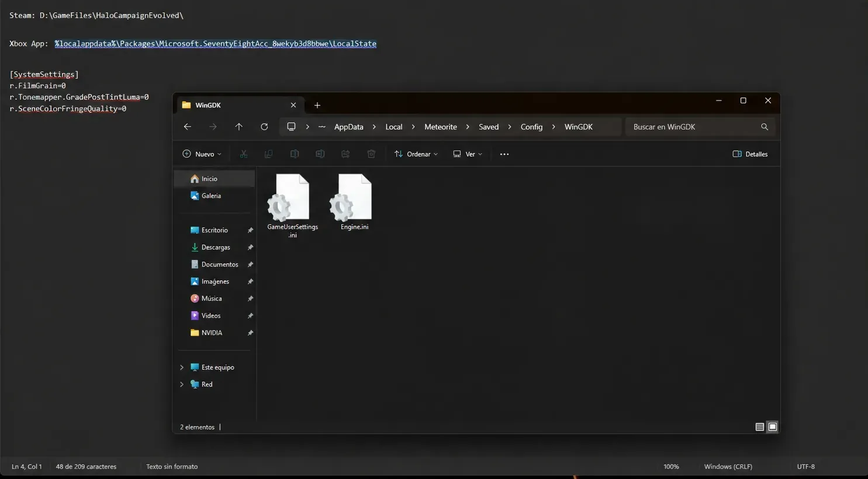This screenshot has width=868, height=479.
Task: Click Config in the address breadcrumb
Action: [x=531, y=127]
